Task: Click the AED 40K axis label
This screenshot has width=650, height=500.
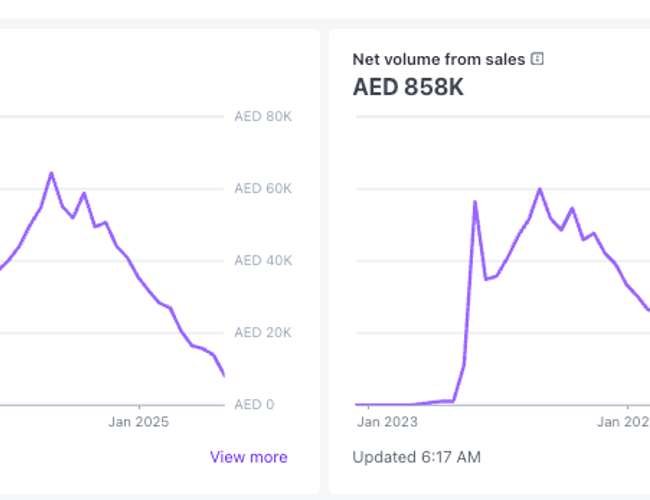Action: pyautogui.click(x=261, y=260)
